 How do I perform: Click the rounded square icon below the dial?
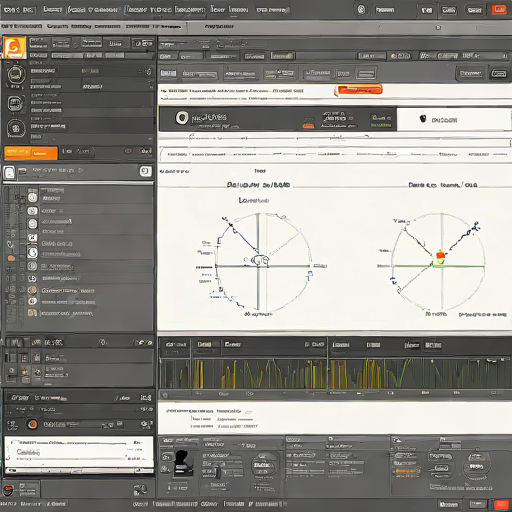(x=15, y=103)
